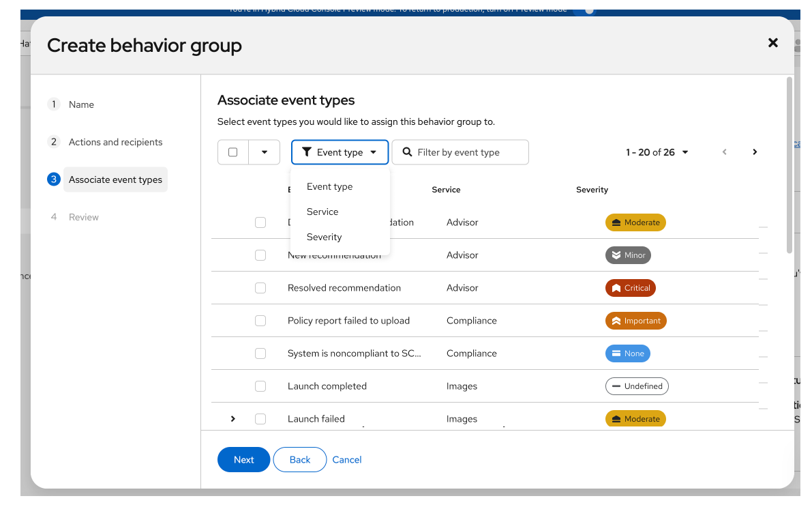The width and height of the screenshot is (812, 507).
Task: Check the Resolved recommendation row checkbox
Action: 260,288
